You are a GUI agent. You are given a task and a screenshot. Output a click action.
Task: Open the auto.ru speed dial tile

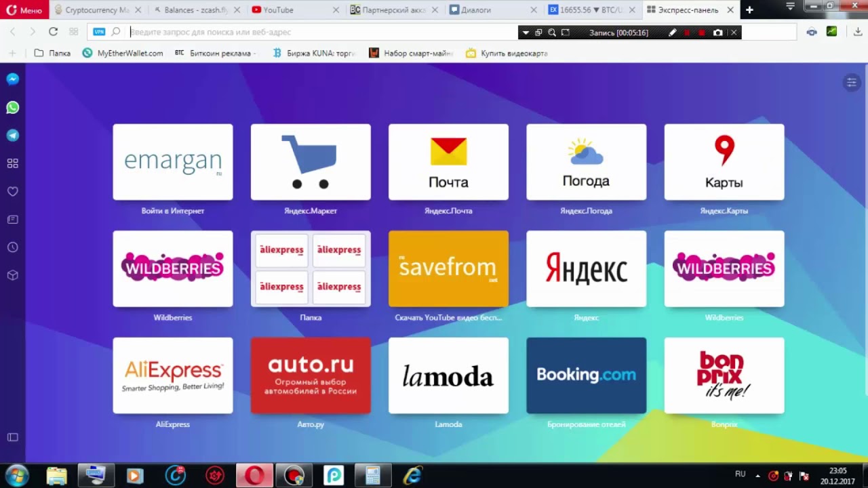pos(311,375)
